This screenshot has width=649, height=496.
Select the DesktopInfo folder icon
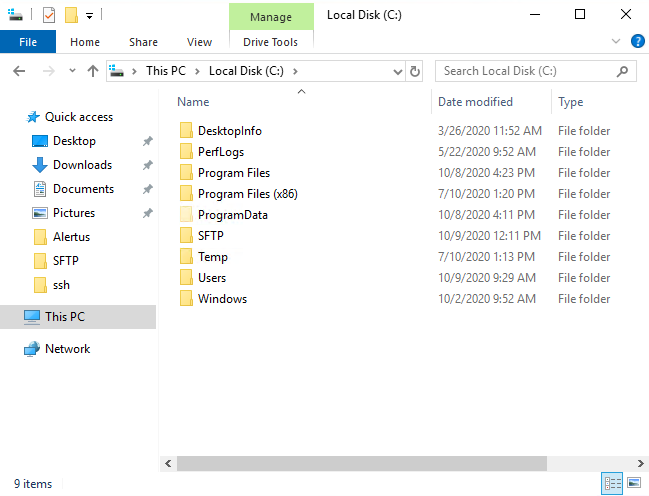pos(186,130)
